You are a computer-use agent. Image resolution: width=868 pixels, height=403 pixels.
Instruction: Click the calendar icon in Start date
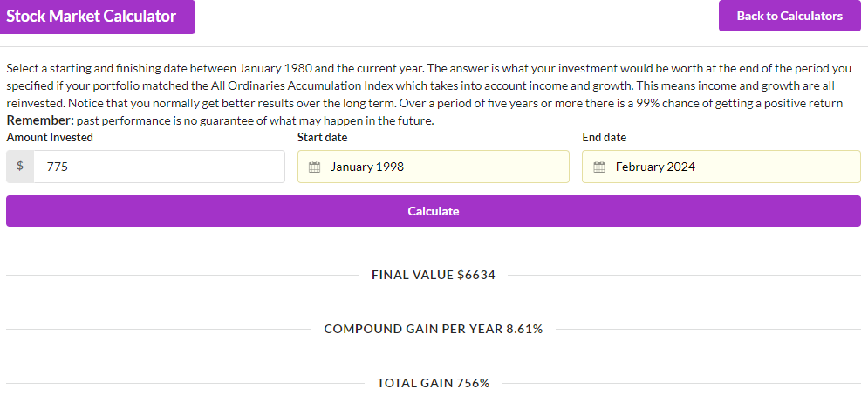315,167
